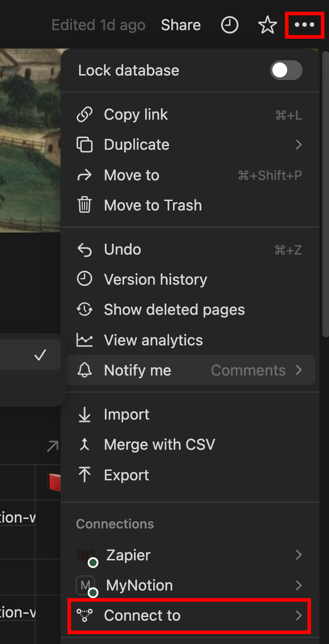This screenshot has height=644, width=329.
Task: Open the clock updates icon in the top bar
Action: (230, 25)
